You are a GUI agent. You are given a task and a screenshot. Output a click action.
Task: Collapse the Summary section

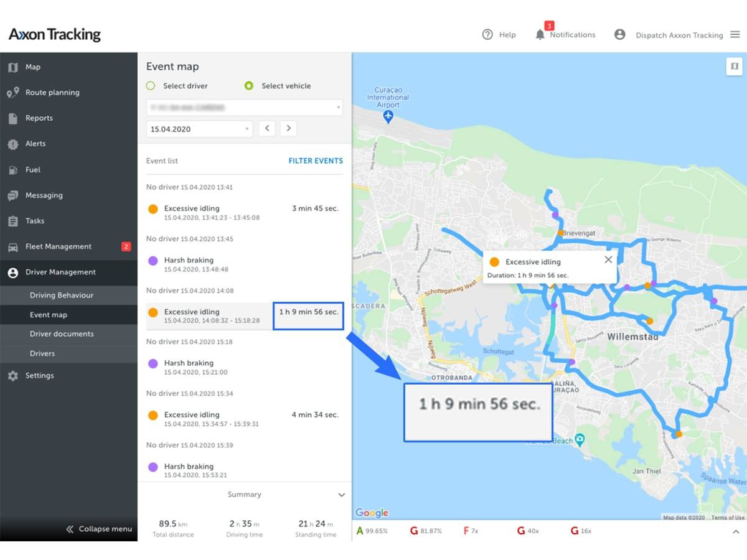click(x=341, y=495)
